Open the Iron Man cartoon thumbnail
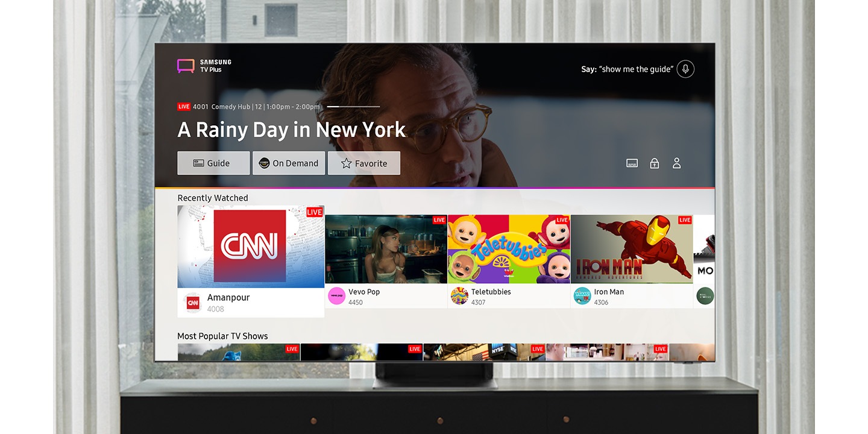 pyautogui.click(x=632, y=249)
